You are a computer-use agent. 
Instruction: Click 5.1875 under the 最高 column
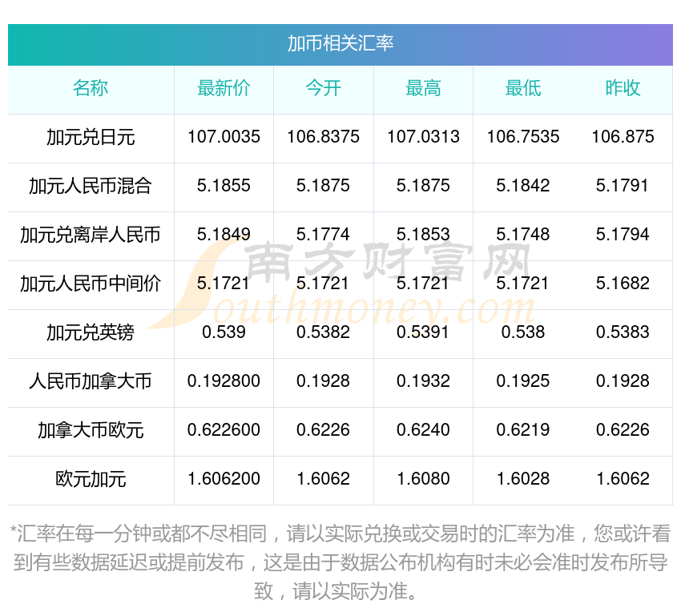point(424,186)
